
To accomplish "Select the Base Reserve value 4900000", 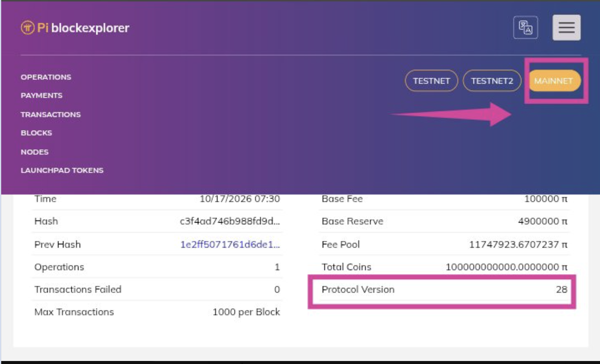I will [543, 221].
